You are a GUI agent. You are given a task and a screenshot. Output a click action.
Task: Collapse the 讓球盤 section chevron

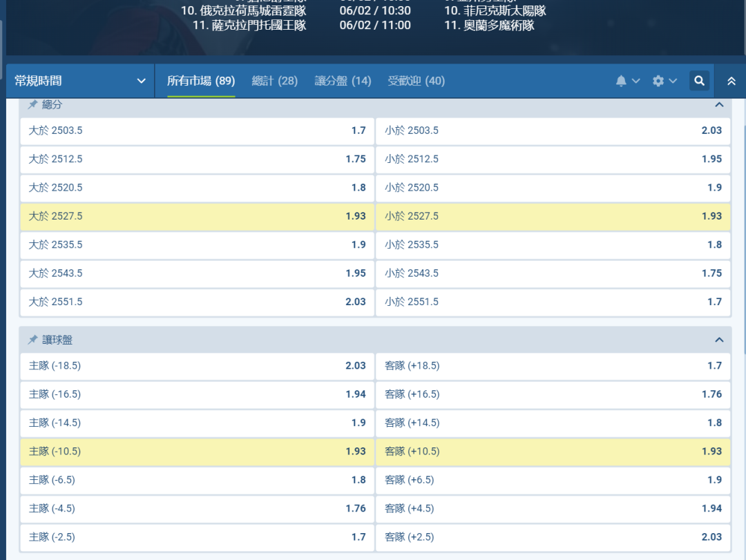pos(719,340)
